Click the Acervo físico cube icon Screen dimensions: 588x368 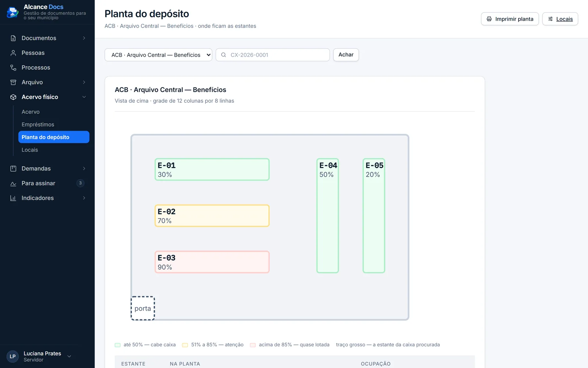click(13, 97)
